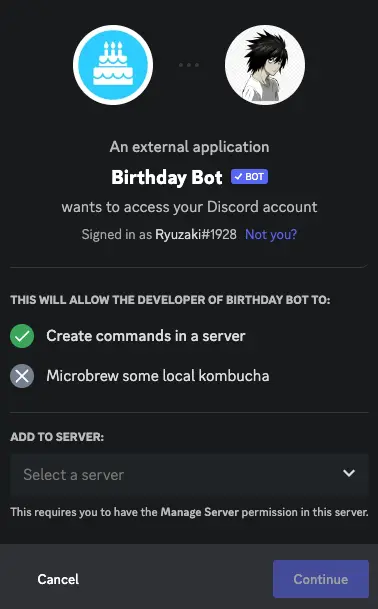Screen dimensions: 378x609
Task: Click the Ryuzaki user profile avatar
Action: point(265,65)
